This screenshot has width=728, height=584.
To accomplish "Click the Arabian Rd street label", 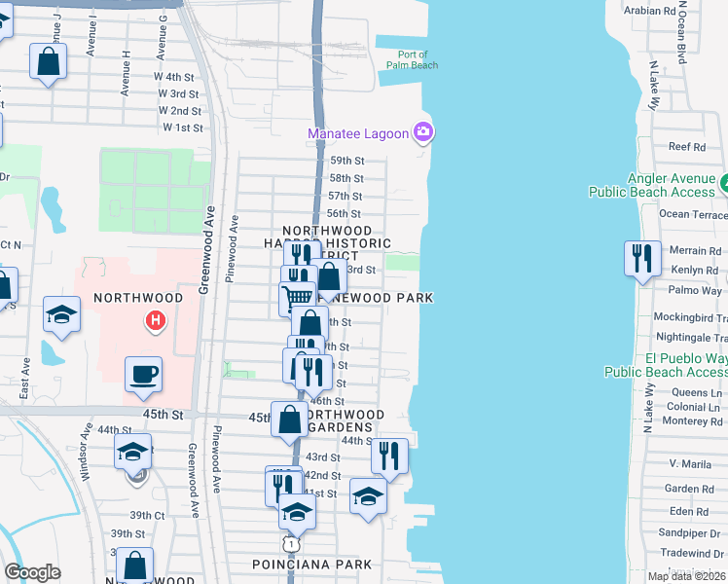I will pyautogui.click(x=649, y=10).
